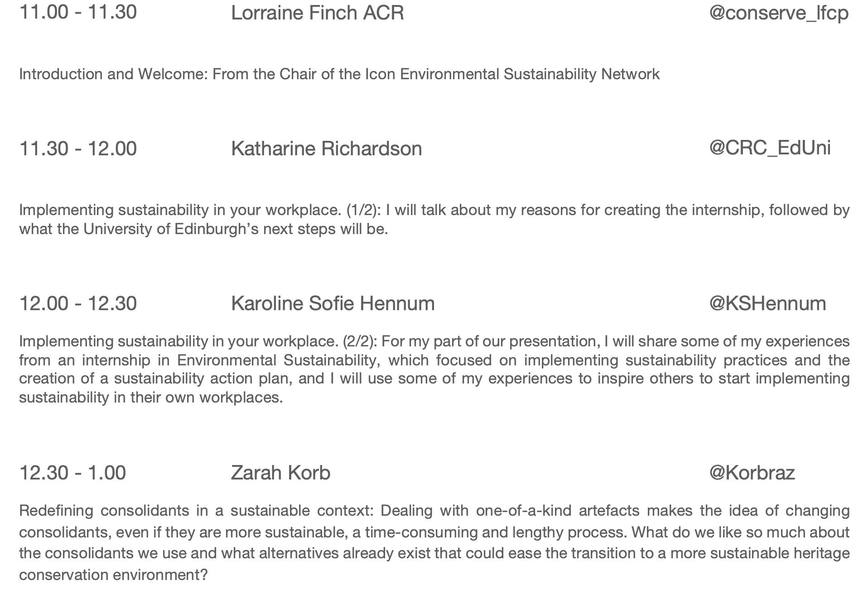Click the sustainability workplace (2/2) paragraph
The image size is (868, 604).
pyautogui.click(x=434, y=369)
